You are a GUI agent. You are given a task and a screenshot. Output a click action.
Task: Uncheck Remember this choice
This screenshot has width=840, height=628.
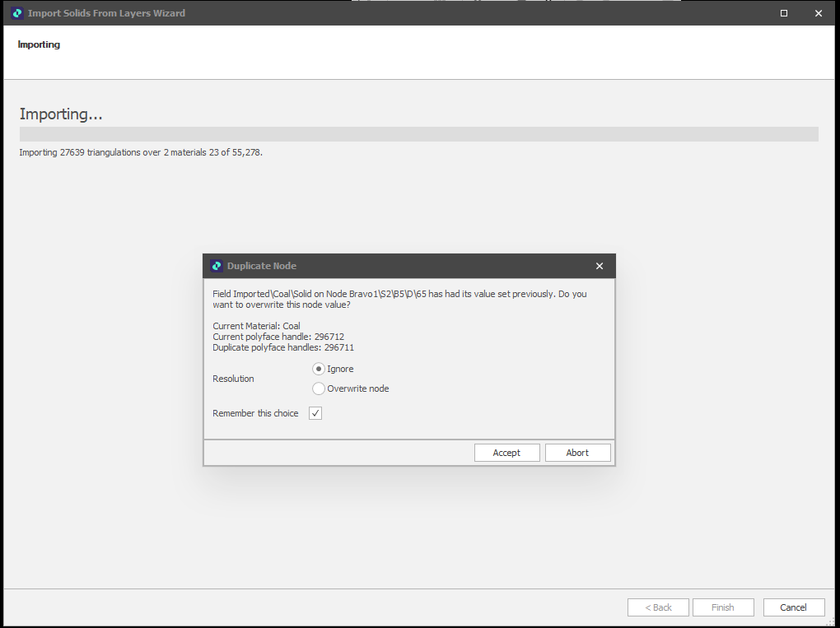click(315, 412)
